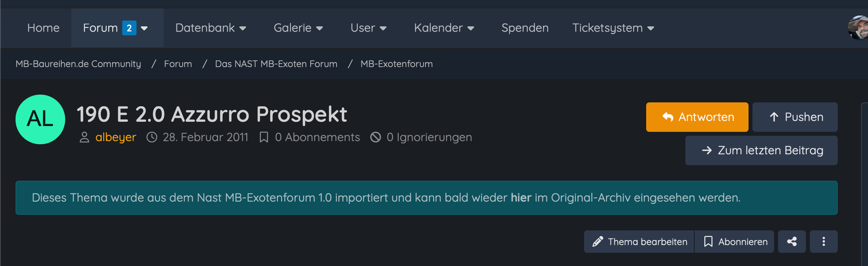This screenshot has height=266, width=868.
Task: Expand the Forum dropdown menu
Action: click(144, 28)
